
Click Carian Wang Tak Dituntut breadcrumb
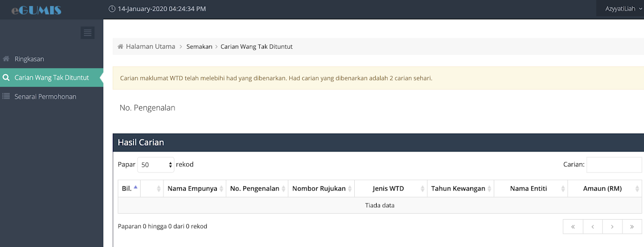[x=257, y=47]
